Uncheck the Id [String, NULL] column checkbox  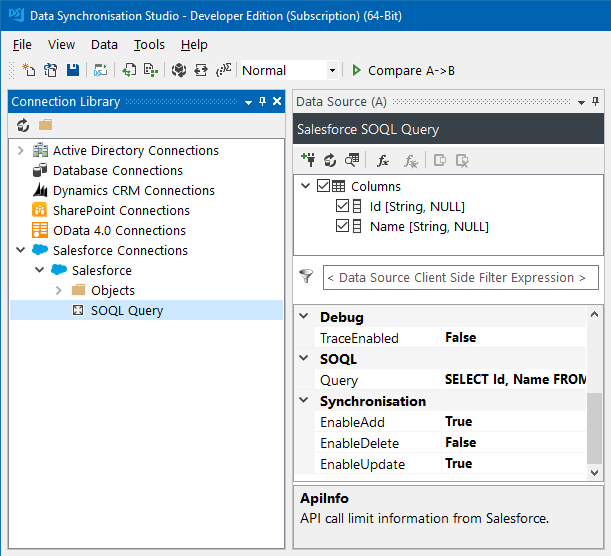point(342,205)
